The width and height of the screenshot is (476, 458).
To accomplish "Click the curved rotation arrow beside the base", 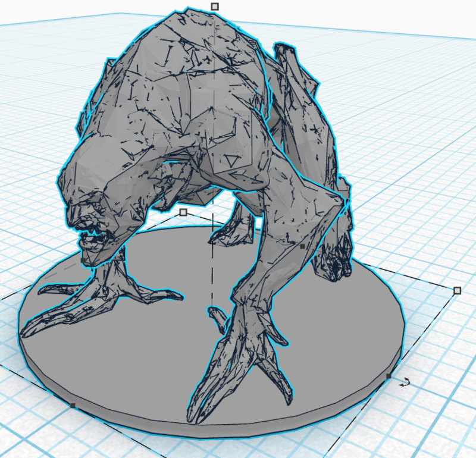I will [405, 382].
